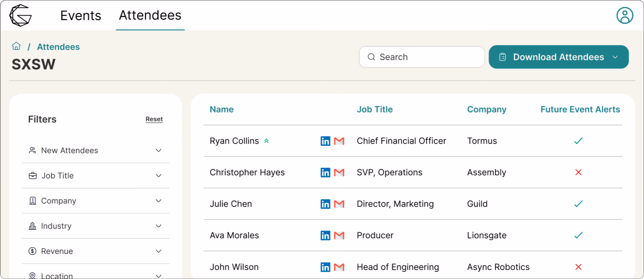Expand the New Attendees filter chevron
The image size is (644, 279).
(158, 150)
